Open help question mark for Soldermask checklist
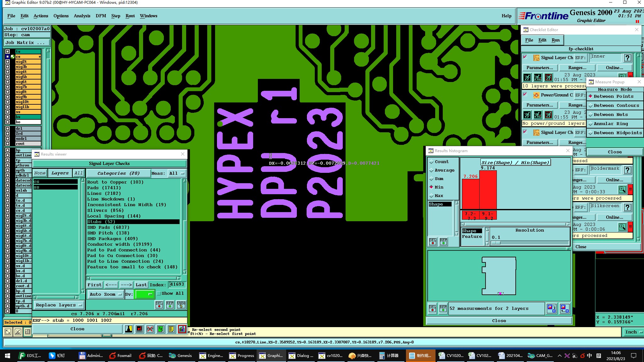Viewport: 644px width, 362px height. (x=628, y=170)
